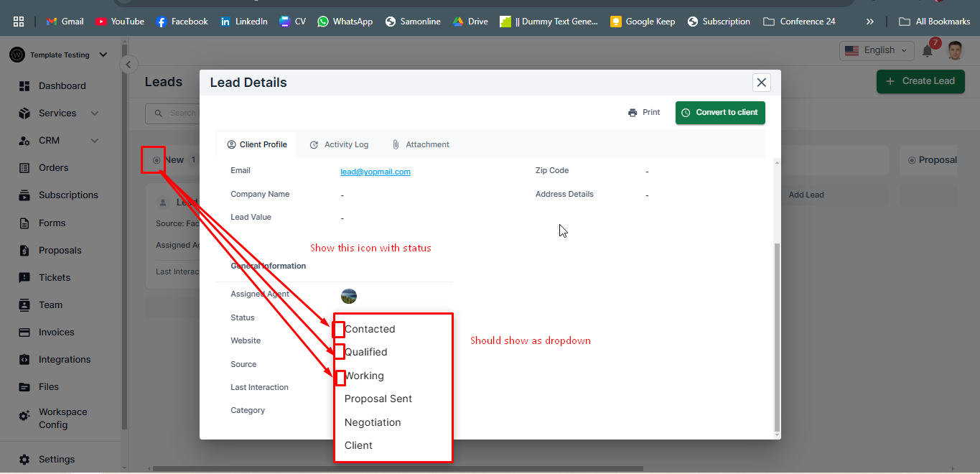Go to Dashboard in the sidebar

[52, 85]
